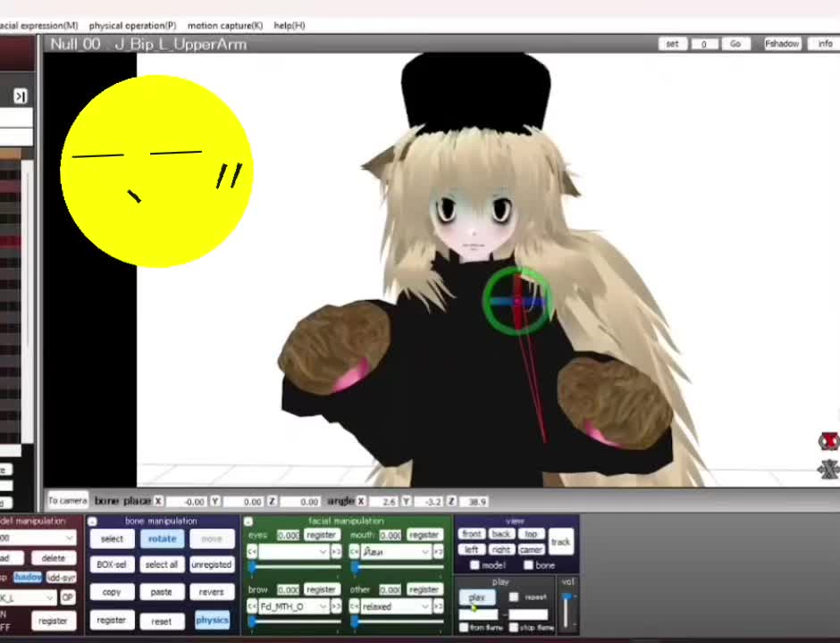Screen dimensions: 840x643
Task: Click the angle X value field
Action: click(383, 502)
